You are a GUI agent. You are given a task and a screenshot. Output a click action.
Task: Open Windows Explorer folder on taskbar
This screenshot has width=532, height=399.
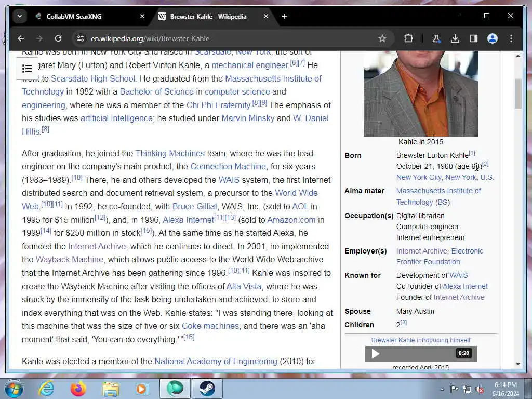coord(111,390)
